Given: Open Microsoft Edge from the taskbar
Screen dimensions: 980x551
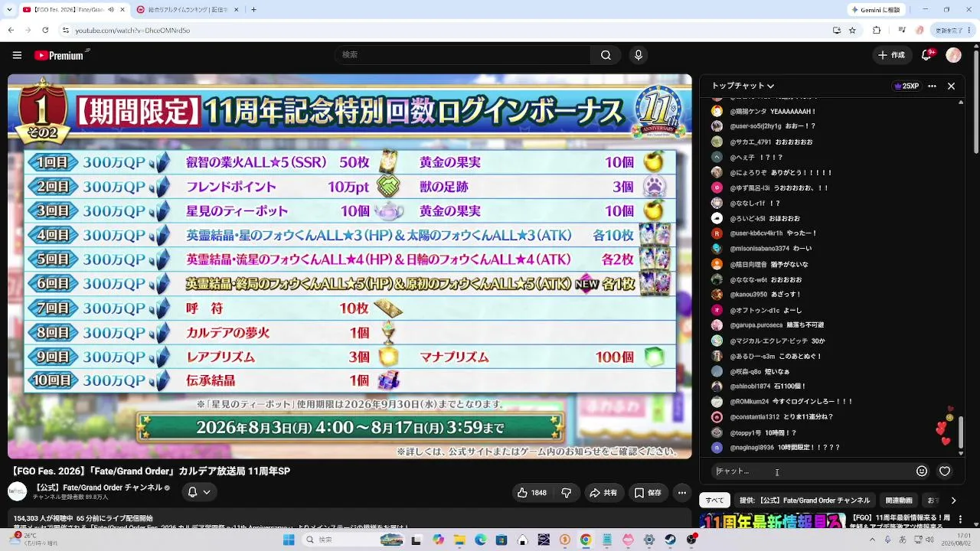Looking at the screenshot, I should click(480, 540).
